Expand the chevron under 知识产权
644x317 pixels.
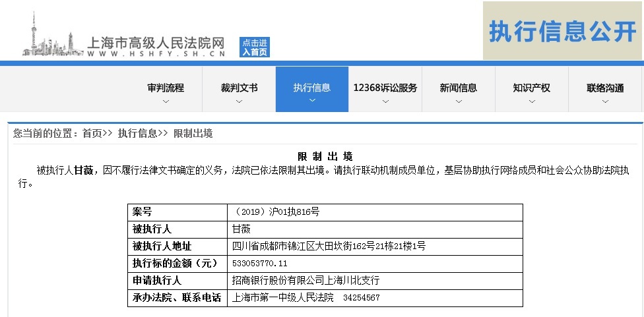pos(532,101)
